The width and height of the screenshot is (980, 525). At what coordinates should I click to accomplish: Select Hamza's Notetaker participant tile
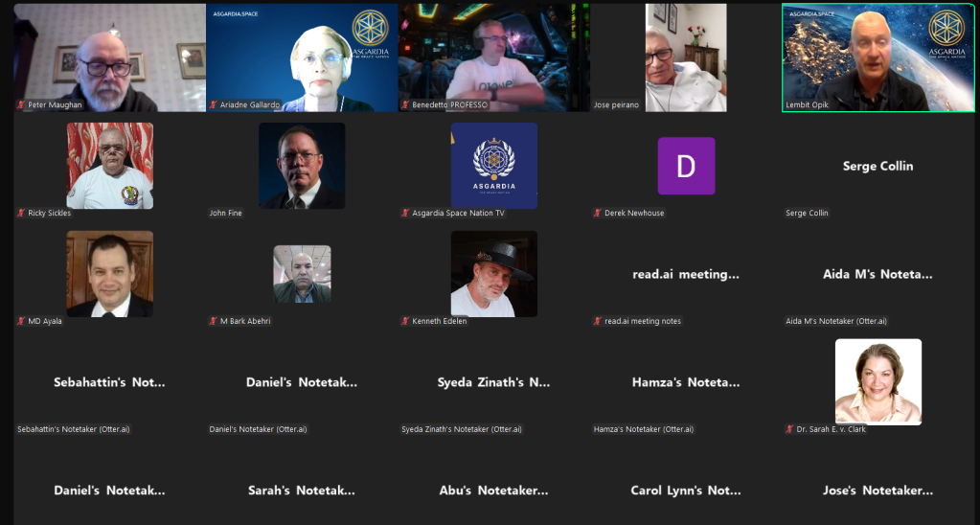click(x=686, y=383)
